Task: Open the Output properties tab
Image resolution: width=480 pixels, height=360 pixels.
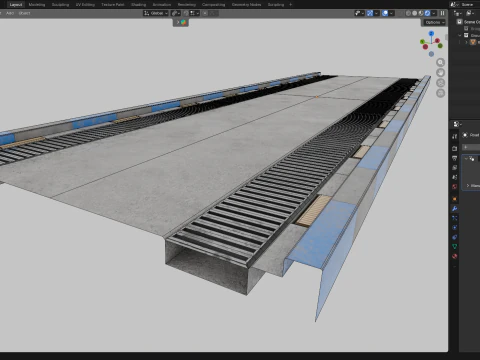Action: (455, 158)
